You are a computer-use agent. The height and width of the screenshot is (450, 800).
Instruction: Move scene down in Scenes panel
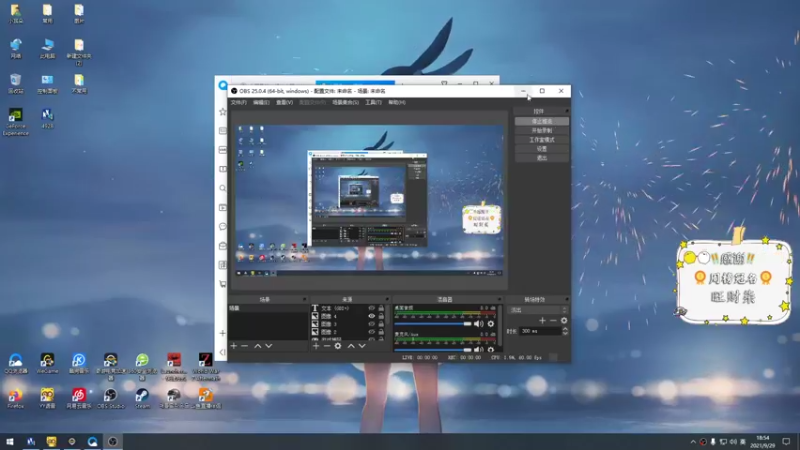click(268, 346)
